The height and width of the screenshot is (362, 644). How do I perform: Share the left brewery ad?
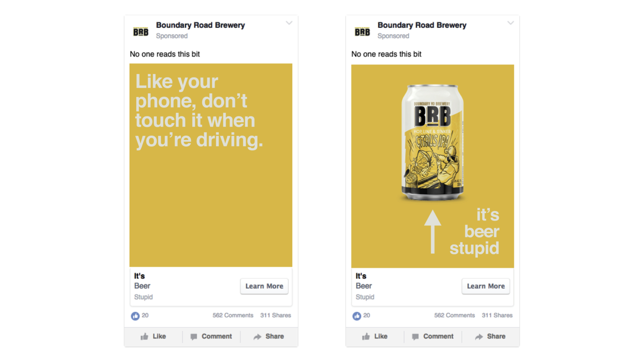click(269, 336)
